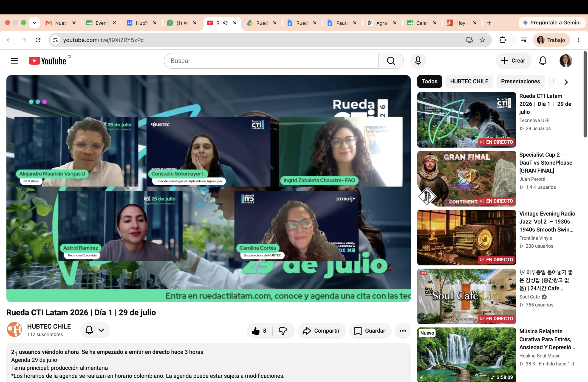Open a new browser tab
588x382 pixels.
coord(489,23)
